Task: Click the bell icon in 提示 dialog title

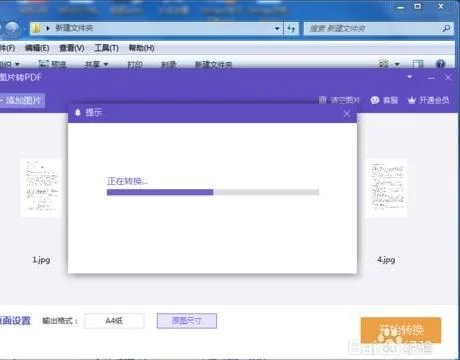Action: coord(78,113)
